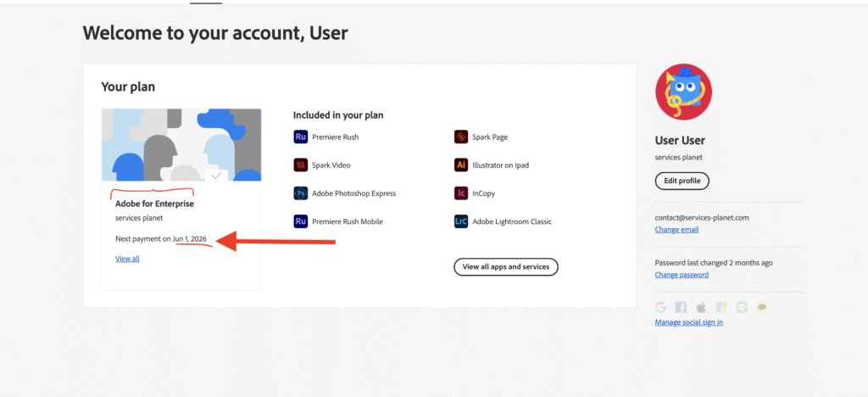Select the Apple social sign-in icon
Screen dimensions: 868x397
(701, 307)
